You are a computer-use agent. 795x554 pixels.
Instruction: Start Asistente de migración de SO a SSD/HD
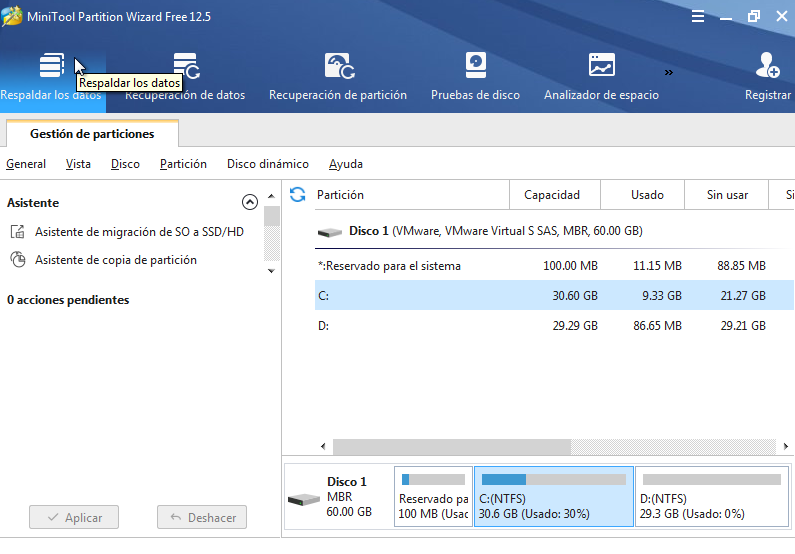point(139,232)
